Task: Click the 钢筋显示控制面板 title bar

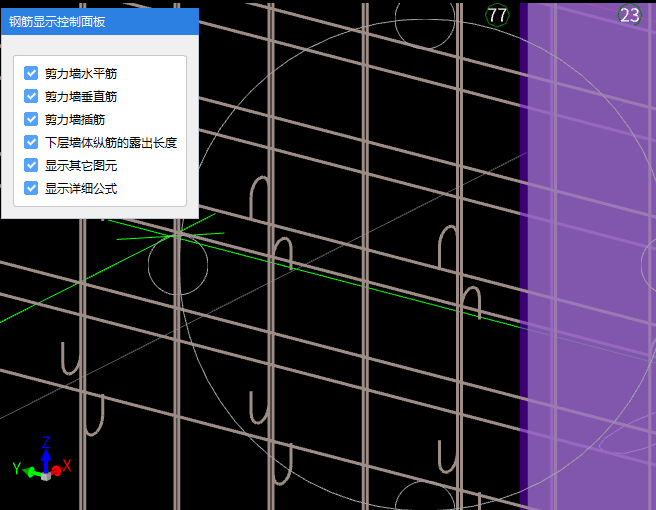Action: [x=100, y=21]
